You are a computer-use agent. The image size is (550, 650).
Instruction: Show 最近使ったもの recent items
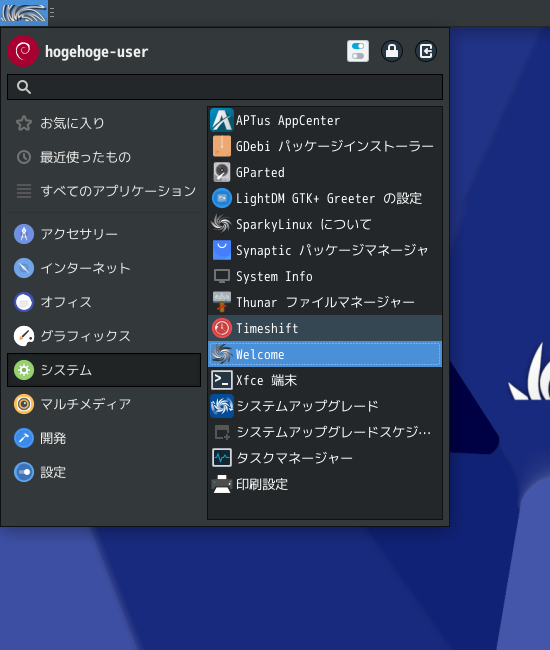(x=104, y=157)
